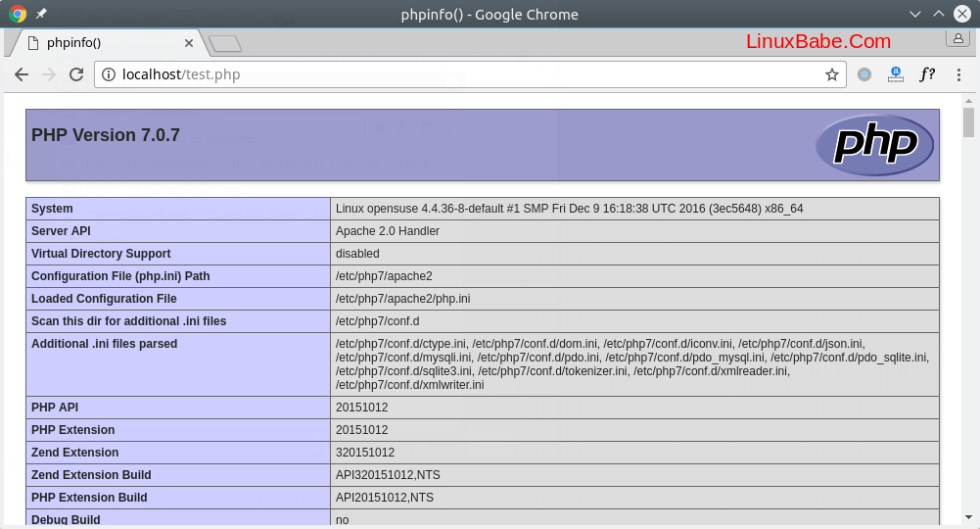Minimize the window using the down chevron
Image resolution: width=980 pixels, height=529 pixels.
pos(915,14)
